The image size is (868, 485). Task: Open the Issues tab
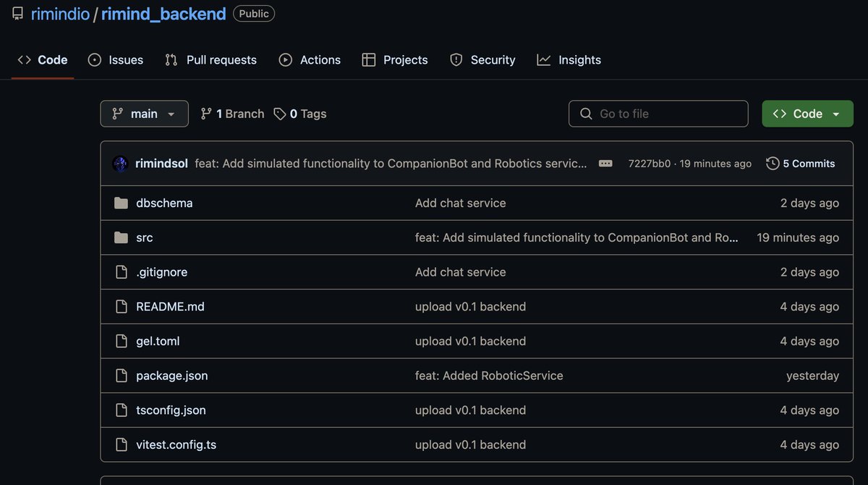point(116,60)
